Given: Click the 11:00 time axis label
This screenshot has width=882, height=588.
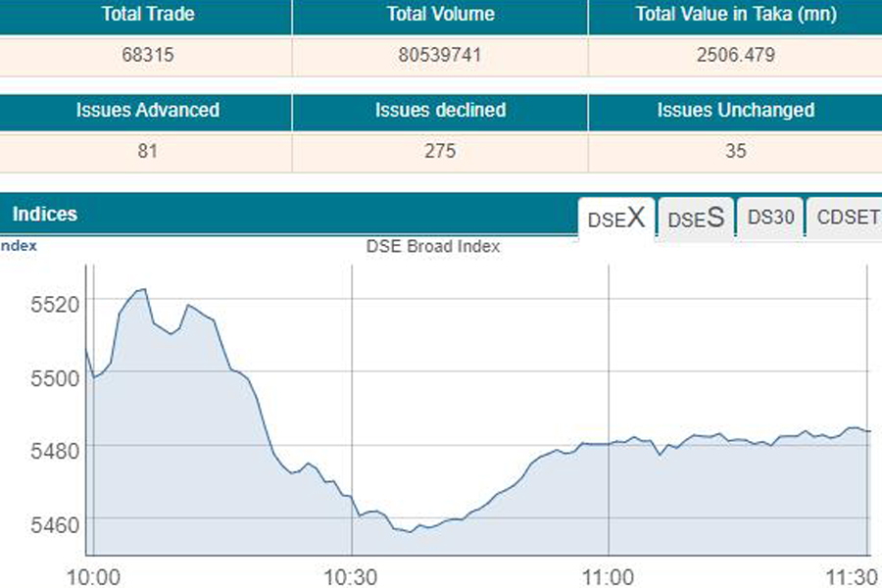Looking at the screenshot, I should [609, 574].
